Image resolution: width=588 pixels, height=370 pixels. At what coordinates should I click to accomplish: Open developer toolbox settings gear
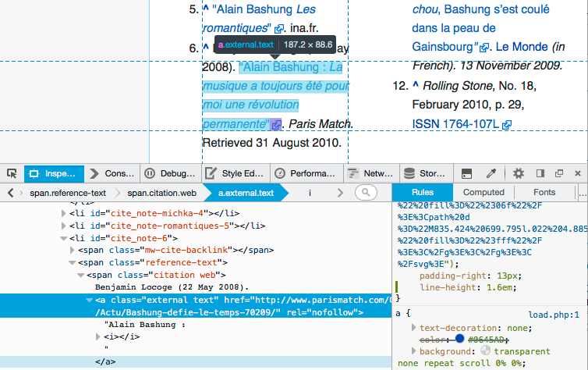[x=519, y=173]
